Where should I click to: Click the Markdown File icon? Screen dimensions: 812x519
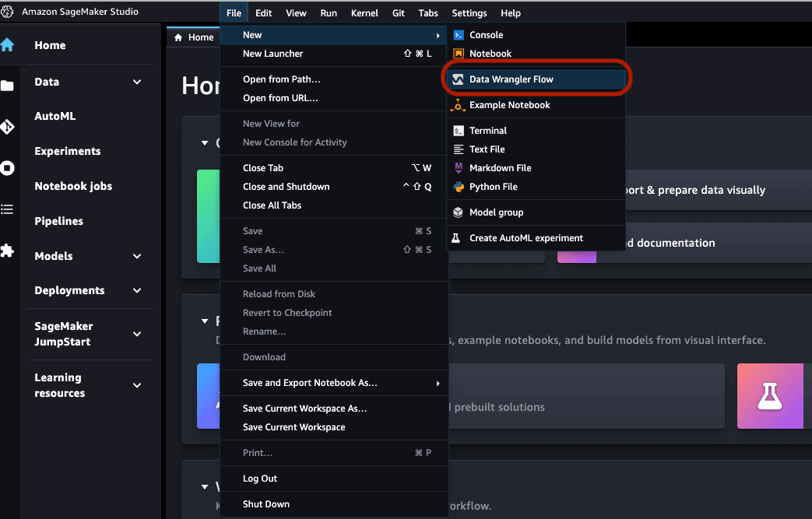coord(459,167)
